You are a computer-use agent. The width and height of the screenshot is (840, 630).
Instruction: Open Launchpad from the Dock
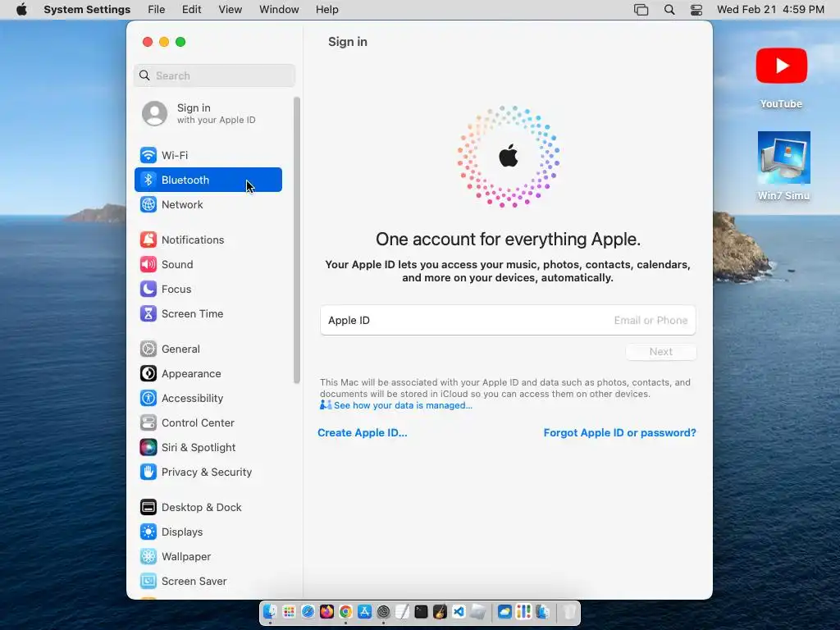click(289, 612)
